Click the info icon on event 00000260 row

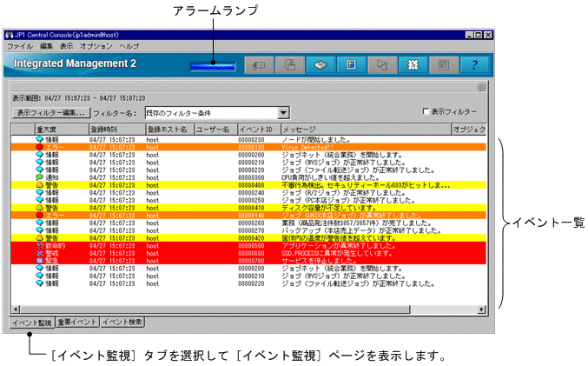point(39,223)
